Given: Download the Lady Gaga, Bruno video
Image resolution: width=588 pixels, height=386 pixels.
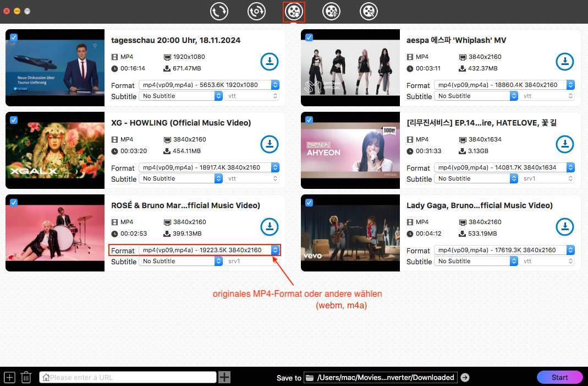Looking at the screenshot, I should point(565,227).
